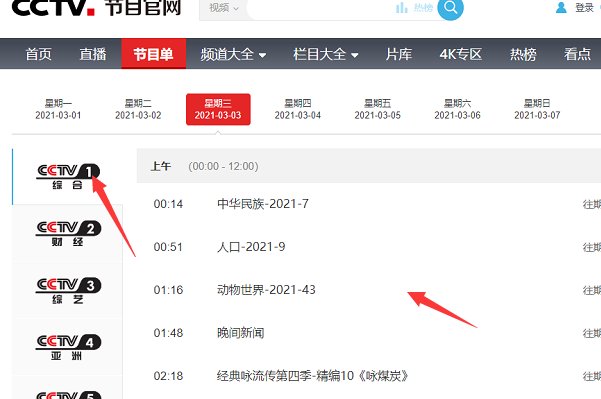Go to 首页 in the navigation bar
Screen dimensions: 601x399
[x=38, y=54]
